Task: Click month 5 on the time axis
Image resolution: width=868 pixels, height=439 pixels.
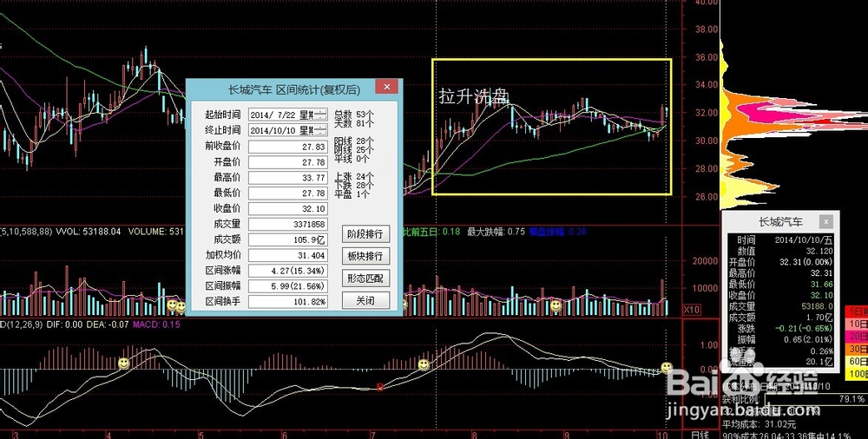Action: click(x=201, y=435)
